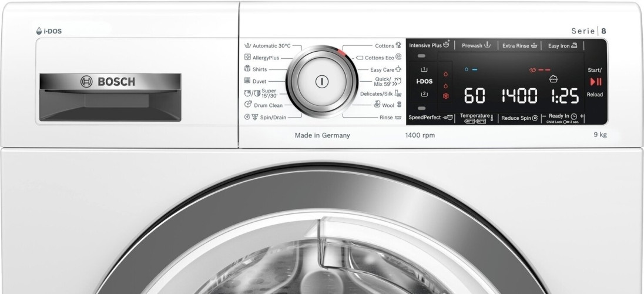644x294 pixels.
Task: Tap the Automatic 30°C program icon
Action: (x=247, y=45)
